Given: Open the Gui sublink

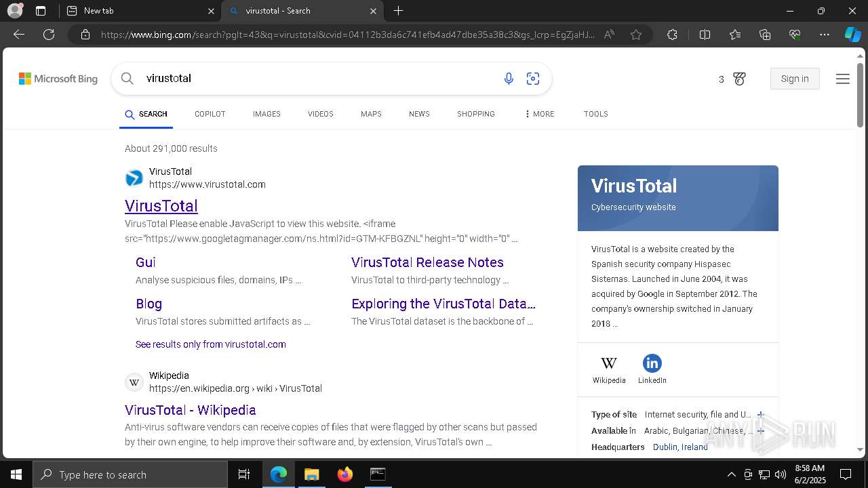Looking at the screenshot, I should 146,262.
